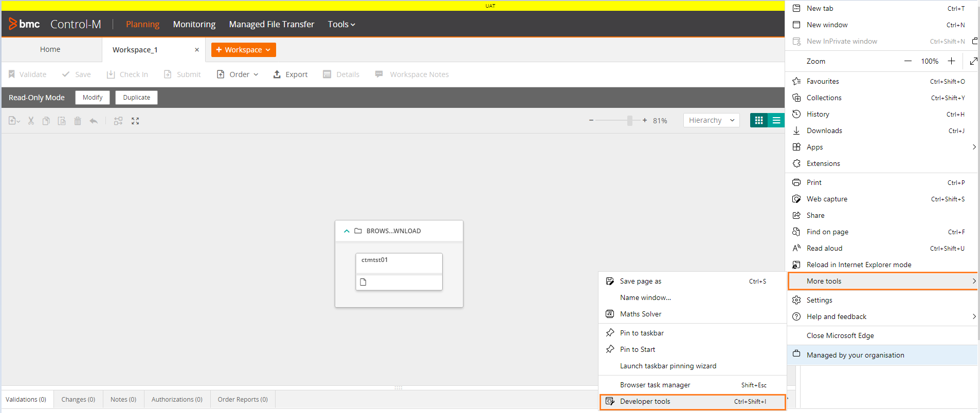
Task: Open the Tools menu dropdown
Action: click(x=341, y=24)
